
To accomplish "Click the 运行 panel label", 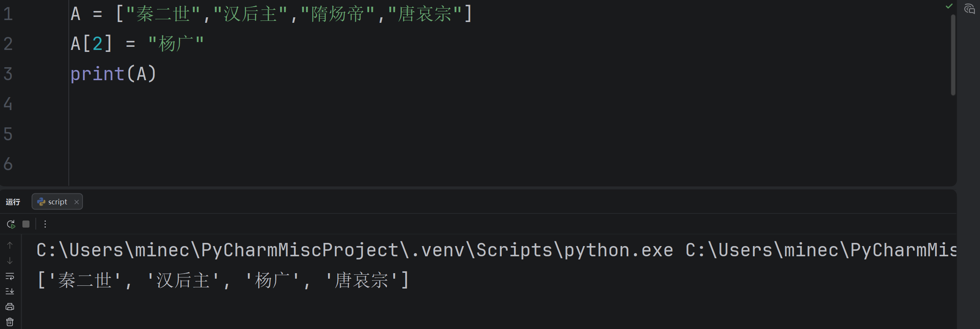I will pos(13,202).
